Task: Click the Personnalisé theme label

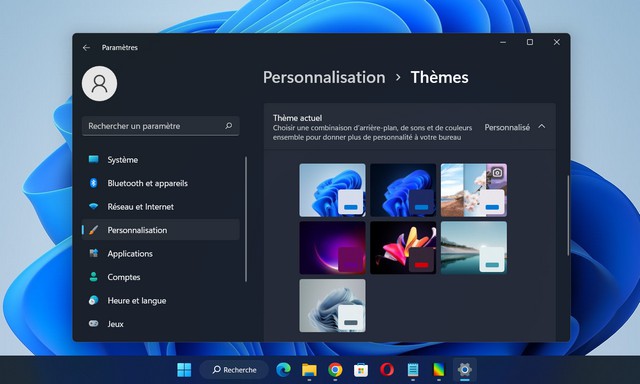Action: pos(507,127)
